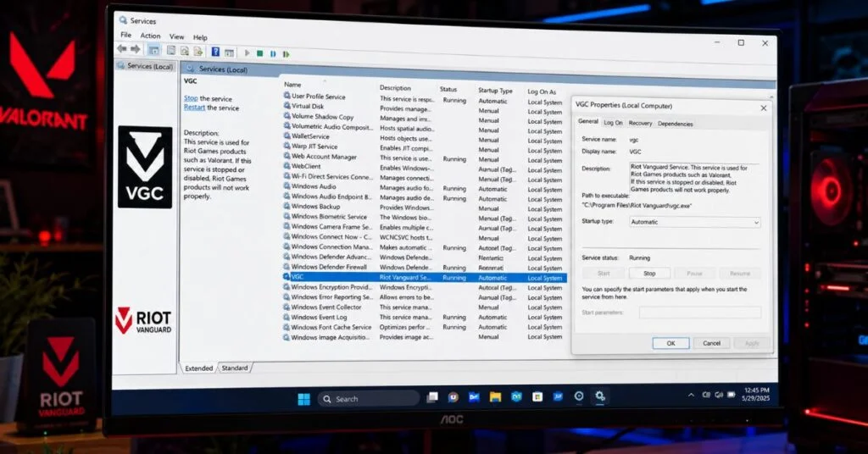Switch to the Standard view tab
The height and width of the screenshot is (454, 868).
click(x=235, y=368)
